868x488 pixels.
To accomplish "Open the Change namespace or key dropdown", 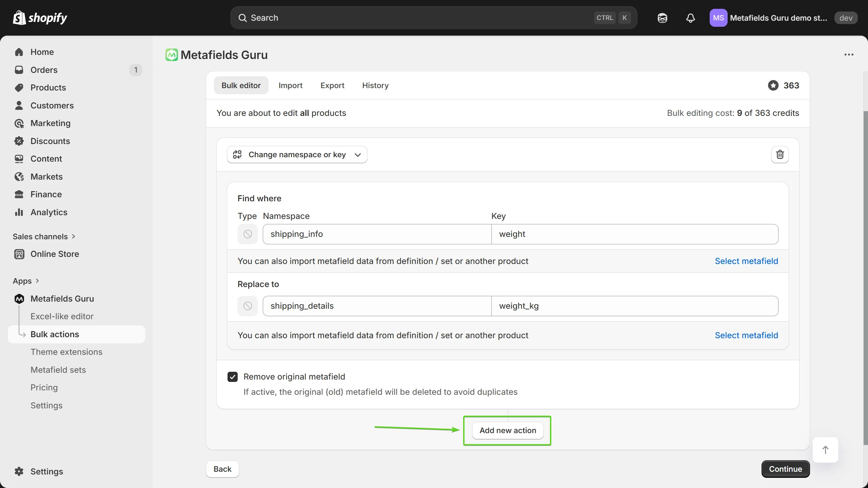I will pyautogui.click(x=297, y=155).
